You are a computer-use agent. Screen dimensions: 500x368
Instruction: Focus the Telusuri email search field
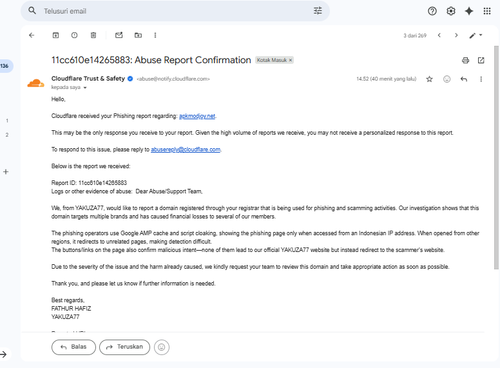click(175, 11)
